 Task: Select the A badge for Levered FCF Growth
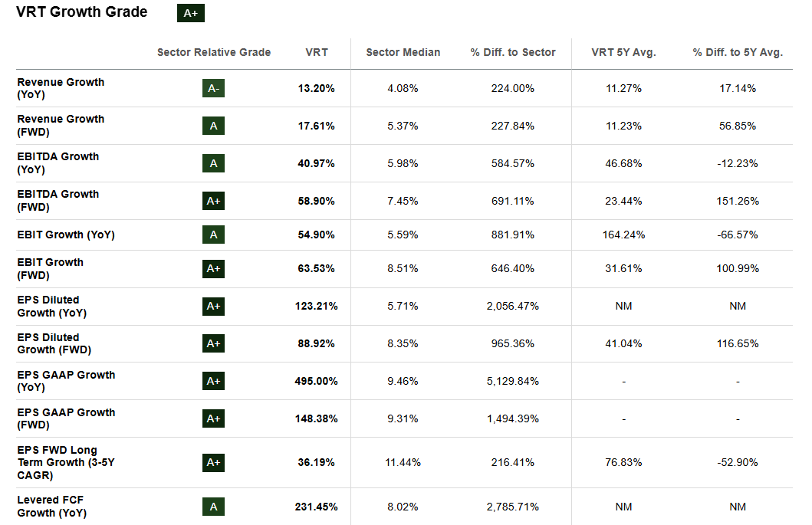[x=213, y=507]
